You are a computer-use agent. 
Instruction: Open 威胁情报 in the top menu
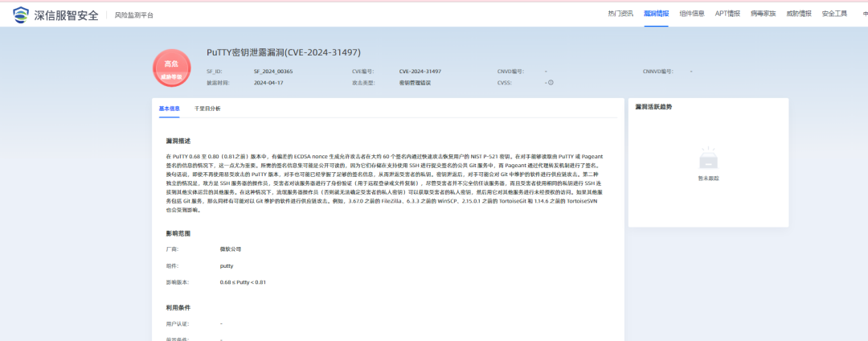[799, 14]
